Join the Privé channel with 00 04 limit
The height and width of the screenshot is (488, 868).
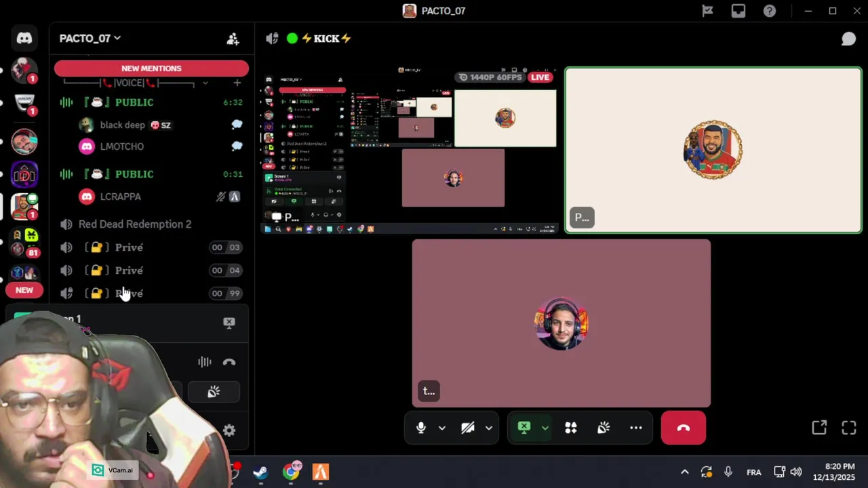151,270
